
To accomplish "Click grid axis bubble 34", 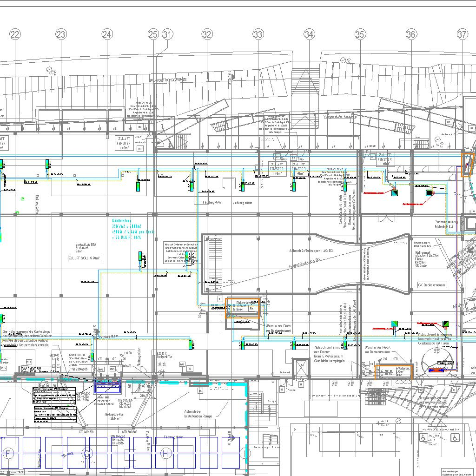I will click(309, 34).
